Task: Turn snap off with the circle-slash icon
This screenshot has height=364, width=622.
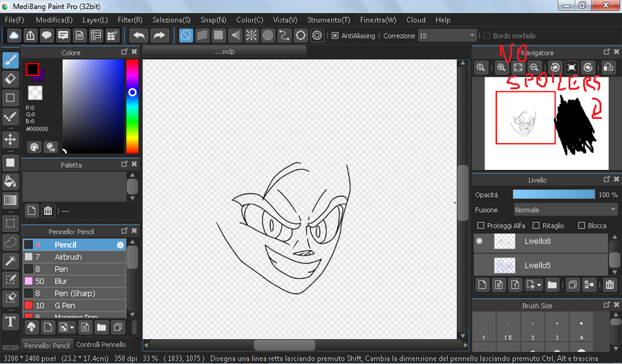Action: [186, 36]
